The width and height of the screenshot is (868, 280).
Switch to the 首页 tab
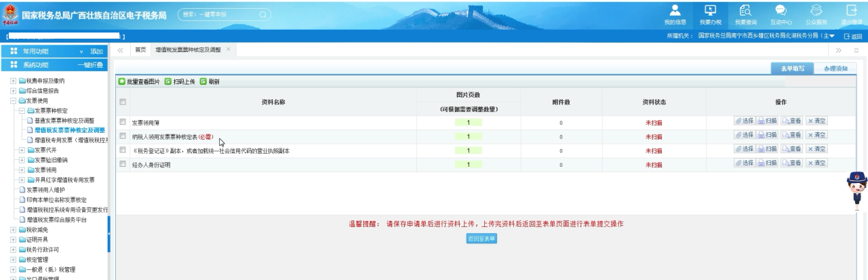pos(138,51)
